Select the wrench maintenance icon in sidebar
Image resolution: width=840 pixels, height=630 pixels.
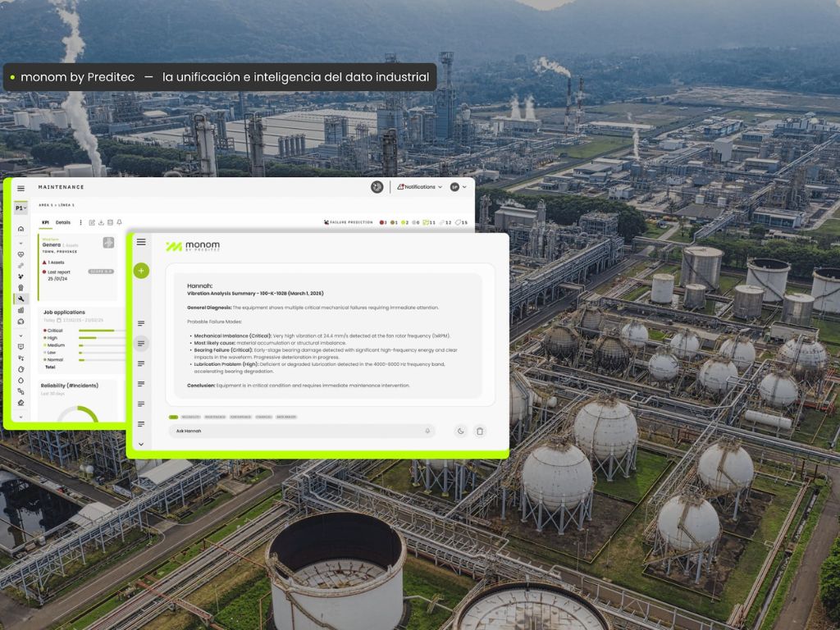tap(21, 299)
